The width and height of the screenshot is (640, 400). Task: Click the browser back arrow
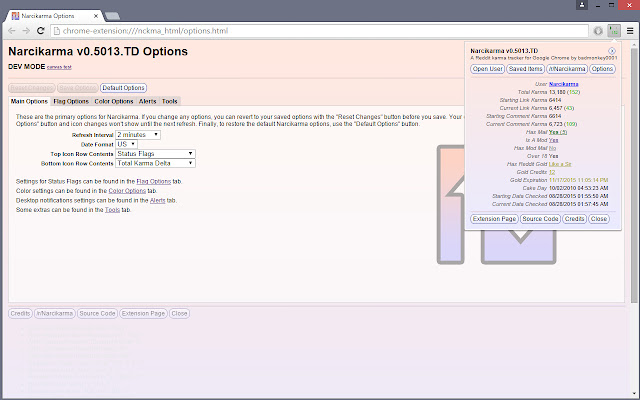[x=12, y=31]
